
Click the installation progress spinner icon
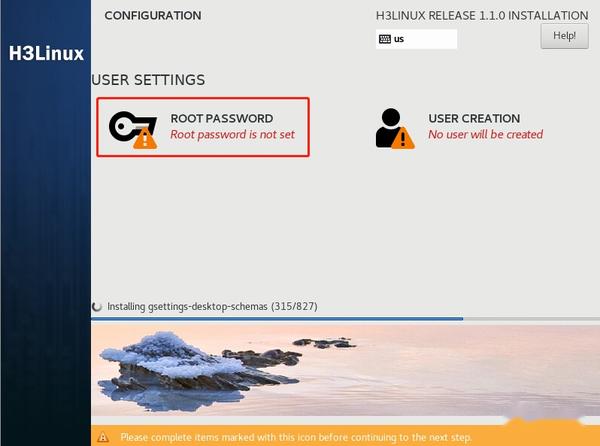(97, 306)
